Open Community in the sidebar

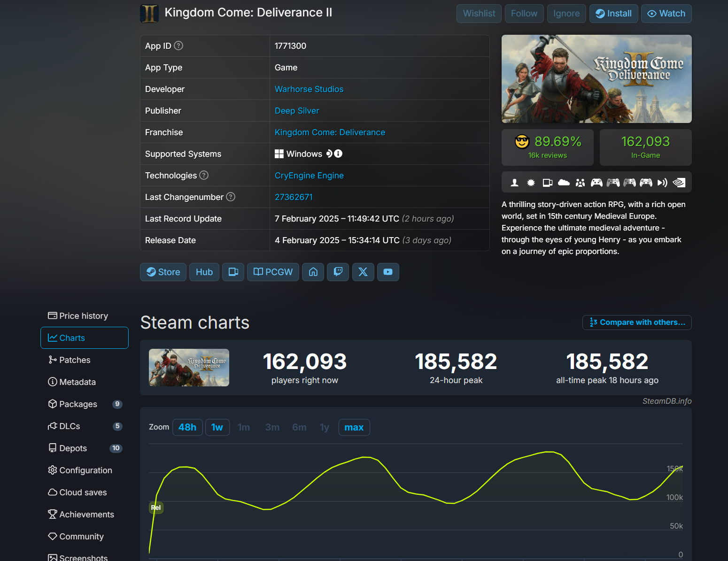[x=85, y=537]
